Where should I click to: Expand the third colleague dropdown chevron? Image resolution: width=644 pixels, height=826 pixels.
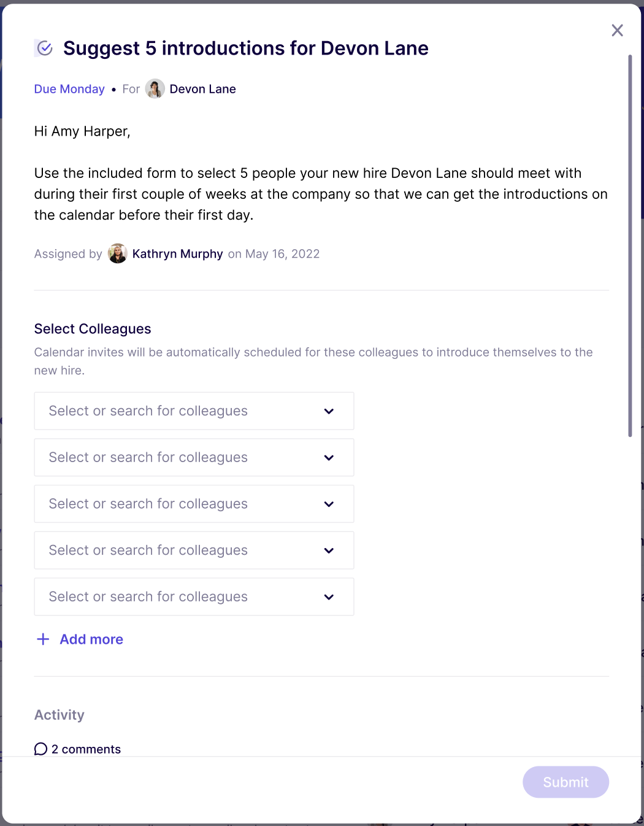point(329,504)
